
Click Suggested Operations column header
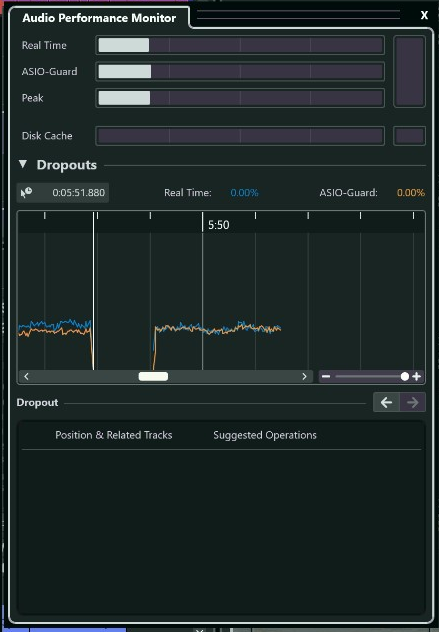[x=265, y=435]
